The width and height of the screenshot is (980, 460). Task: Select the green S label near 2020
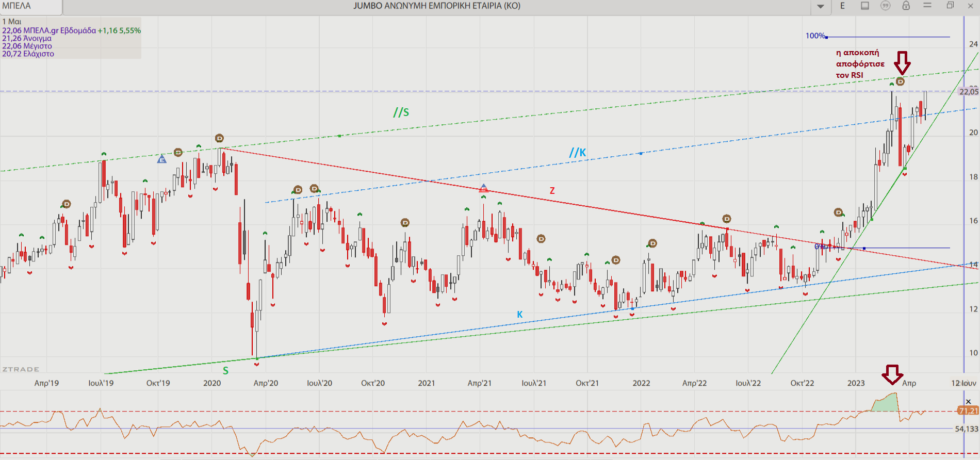tap(225, 370)
